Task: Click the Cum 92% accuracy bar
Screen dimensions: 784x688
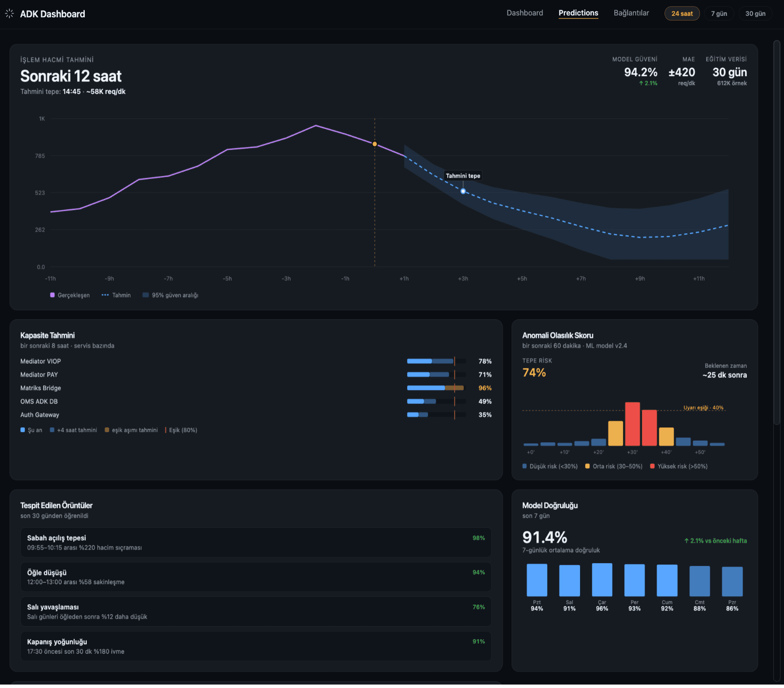Action: [x=667, y=580]
